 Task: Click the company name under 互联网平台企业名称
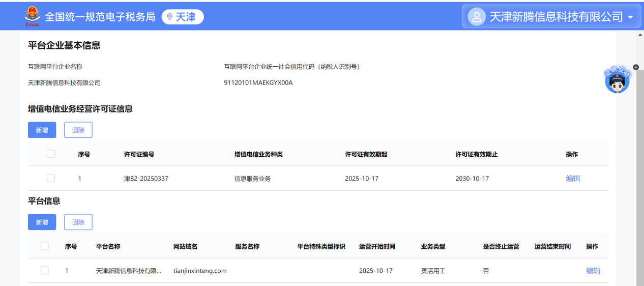(64, 82)
